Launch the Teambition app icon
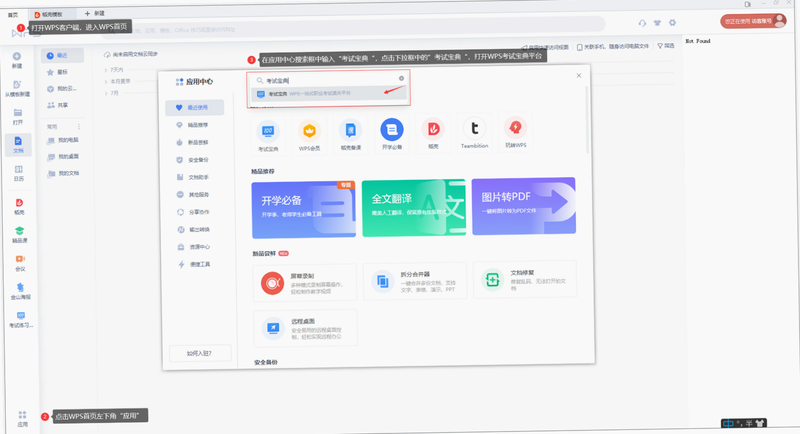Screen dimensions: 800x434 474,129
